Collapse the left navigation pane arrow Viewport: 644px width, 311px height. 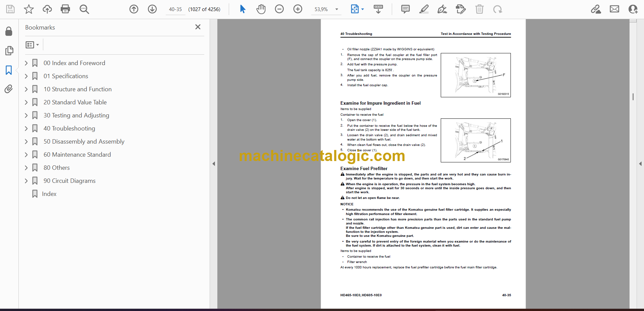point(214,164)
